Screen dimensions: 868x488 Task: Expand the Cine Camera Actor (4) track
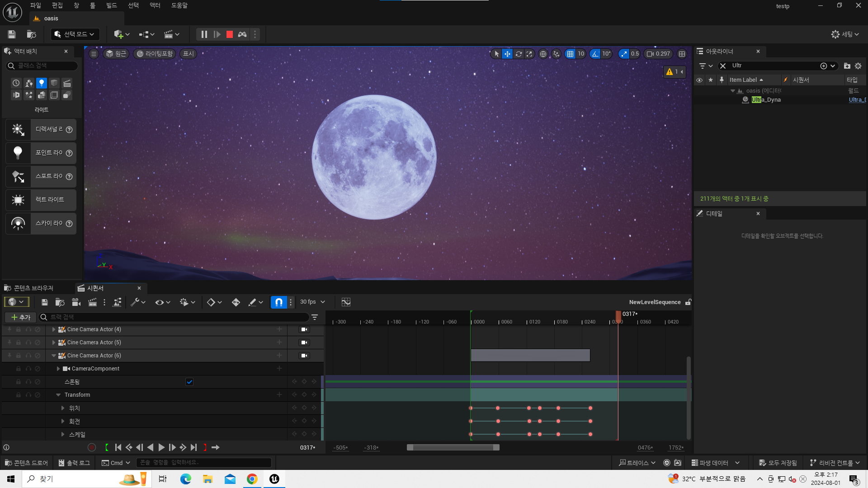click(x=54, y=329)
